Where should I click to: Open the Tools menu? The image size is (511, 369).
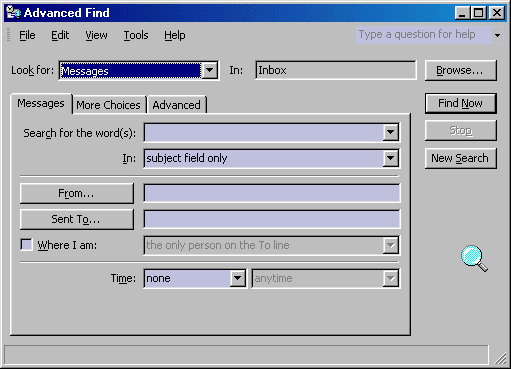[x=136, y=35]
